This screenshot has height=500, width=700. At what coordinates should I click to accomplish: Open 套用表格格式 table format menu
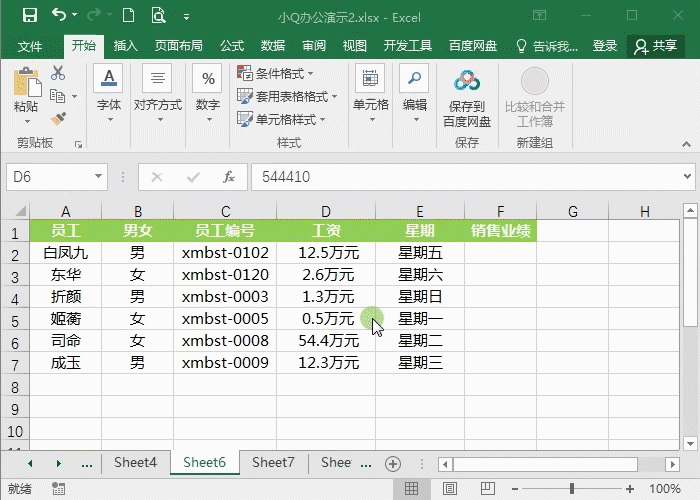[287, 96]
